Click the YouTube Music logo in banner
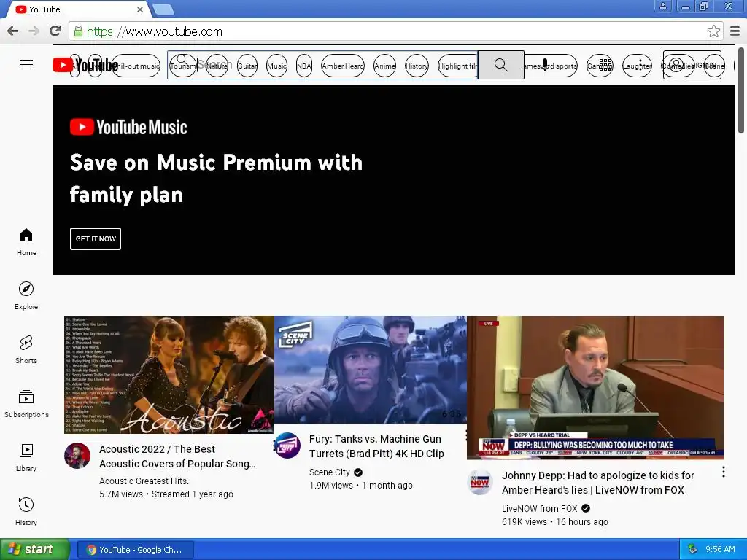Screen dimensions: 747x560 click(128, 127)
